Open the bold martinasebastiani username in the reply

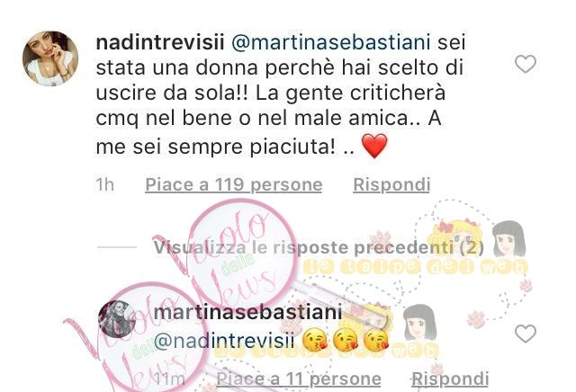[248, 312]
